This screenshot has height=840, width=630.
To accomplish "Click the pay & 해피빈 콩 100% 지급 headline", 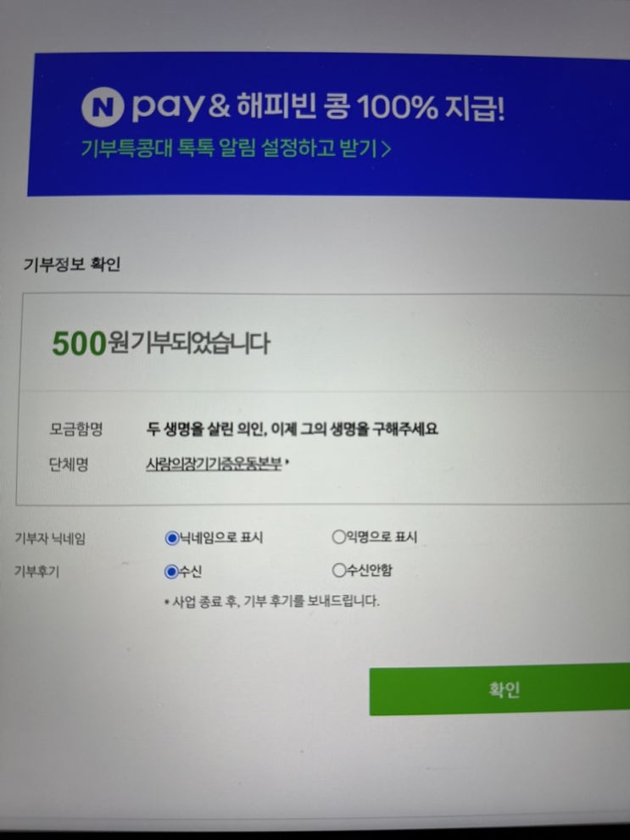I will pyautogui.click(x=318, y=107).
